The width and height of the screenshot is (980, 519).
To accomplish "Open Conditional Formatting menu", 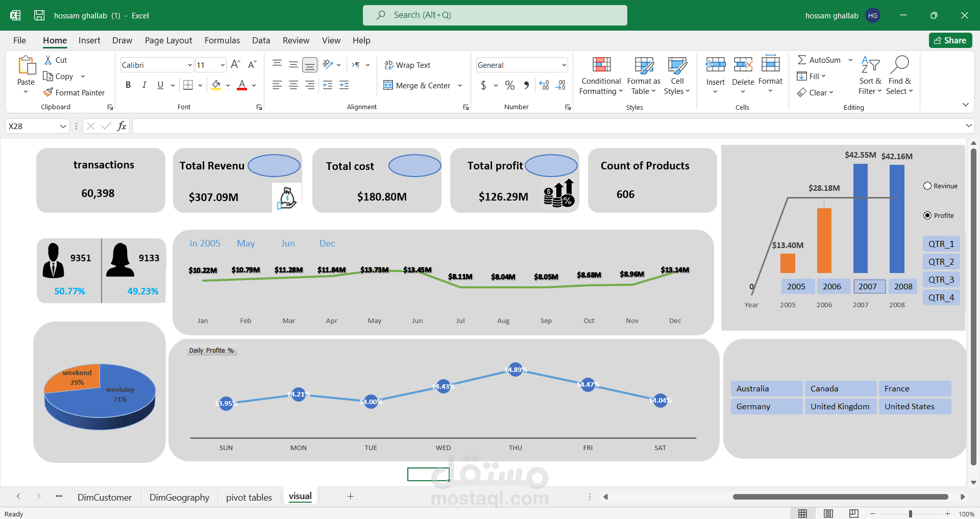I will pos(601,76).
